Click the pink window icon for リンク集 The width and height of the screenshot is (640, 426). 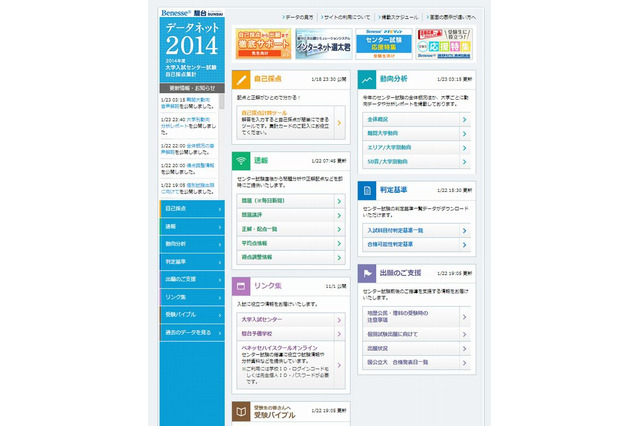(241, 286)
